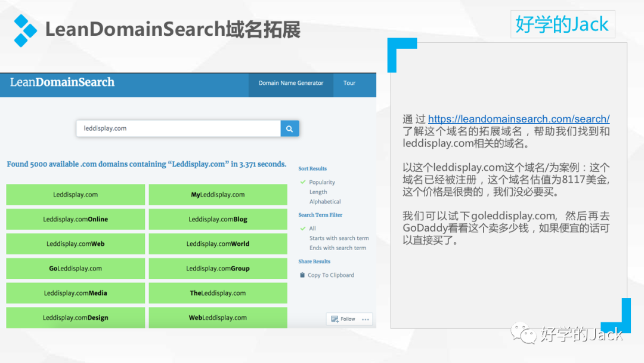
Task: Select the Leddisplay.comWorld result
Action: click(x=218, y=244)
